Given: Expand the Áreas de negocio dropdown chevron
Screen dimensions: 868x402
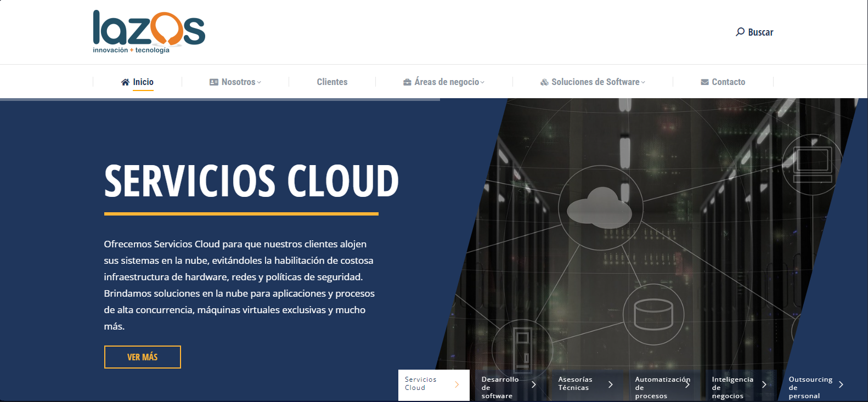Looking at the screenshot, I should (x=482, y=82).
